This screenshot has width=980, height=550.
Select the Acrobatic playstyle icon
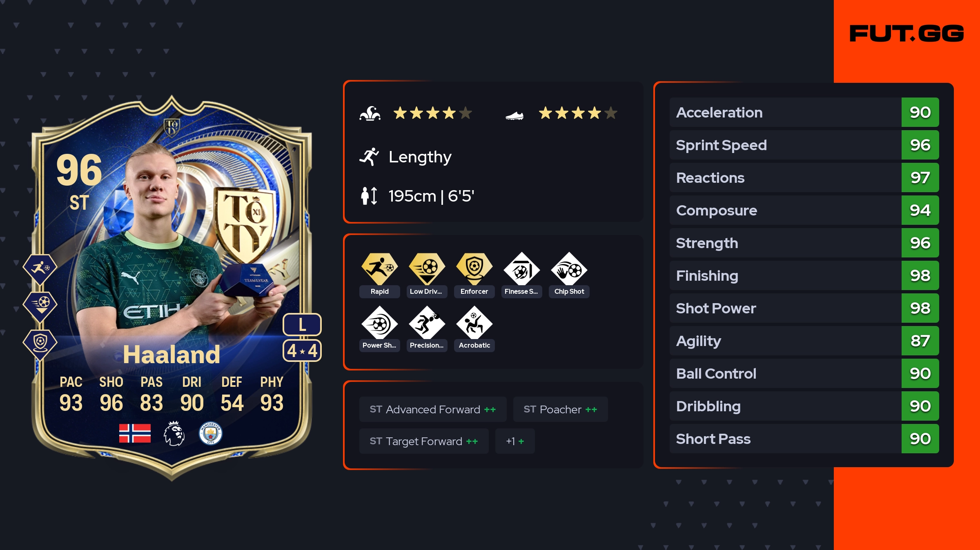point(474,323)
